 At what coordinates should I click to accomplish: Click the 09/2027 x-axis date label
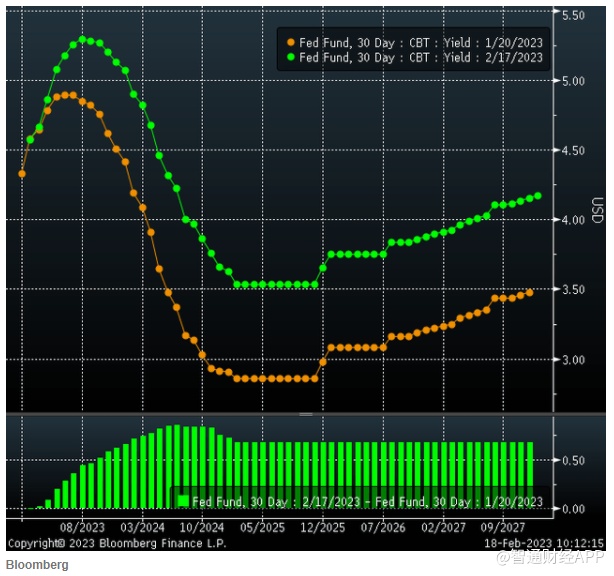(503, 528)
